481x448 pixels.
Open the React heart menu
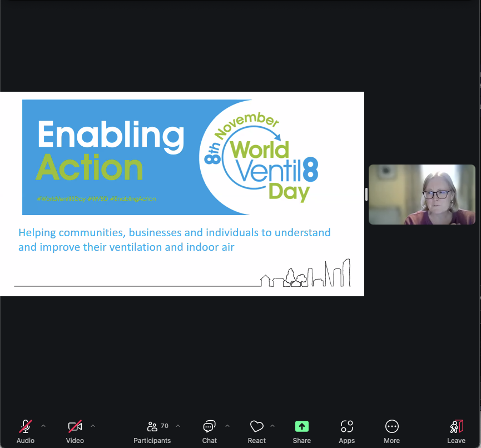[257, 432]
